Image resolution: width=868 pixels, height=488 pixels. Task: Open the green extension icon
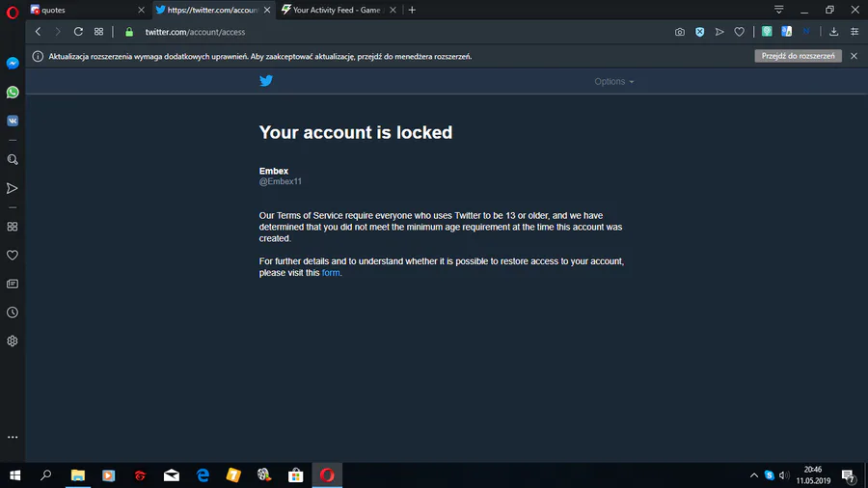[767, 32]
